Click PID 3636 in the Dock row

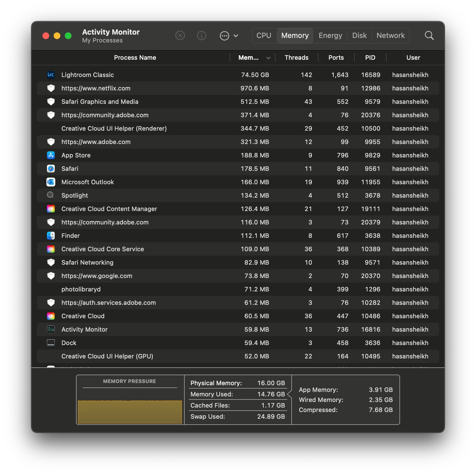point(373,343)
